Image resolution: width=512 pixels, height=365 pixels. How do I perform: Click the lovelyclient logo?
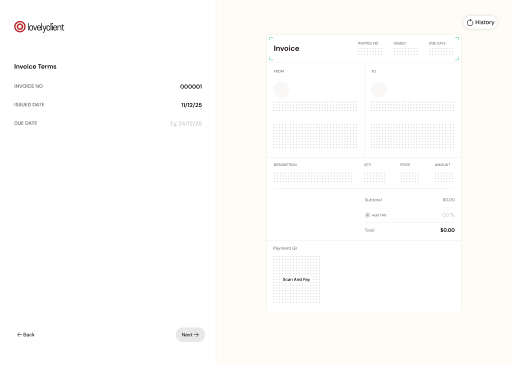point(39,27)
